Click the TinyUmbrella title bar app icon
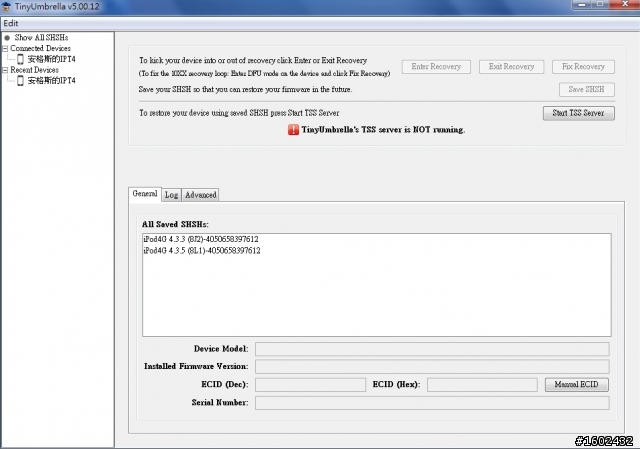This screenshot has height=449, width=640. point(6,6)
